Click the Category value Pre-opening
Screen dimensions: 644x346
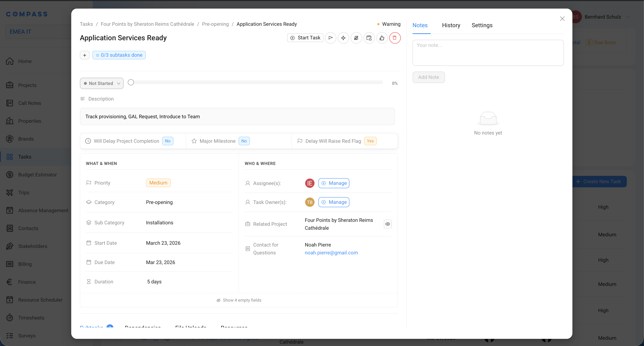pyautogui.click(x=159, y=202)
